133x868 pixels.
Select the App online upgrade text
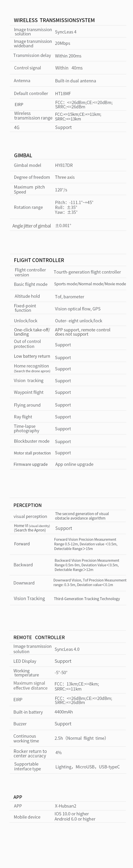pyautogui.click(x=74, y=464)
